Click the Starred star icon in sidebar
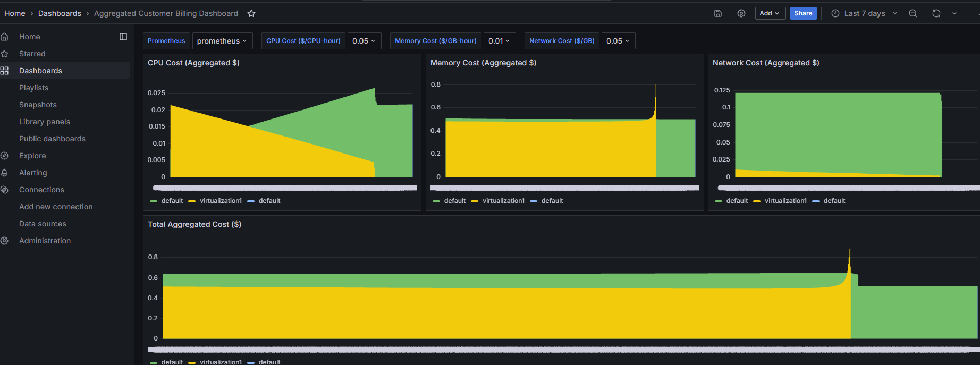 4,54
